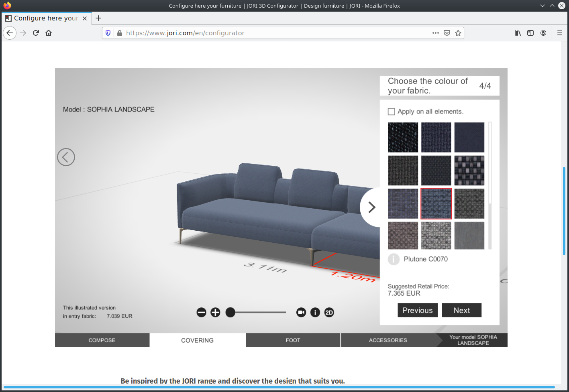569x392 pixels.
Task: Pick the plain dark navy swatch
Action: coord(469,137)
